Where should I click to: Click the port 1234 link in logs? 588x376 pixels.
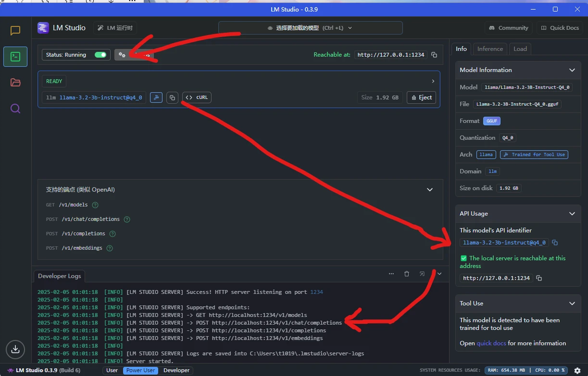pos(317,292)
